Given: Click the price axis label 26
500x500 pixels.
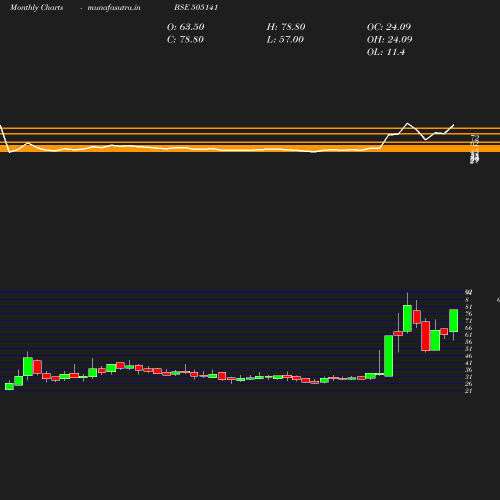Looking at the screenshot, I should point(469,384).
